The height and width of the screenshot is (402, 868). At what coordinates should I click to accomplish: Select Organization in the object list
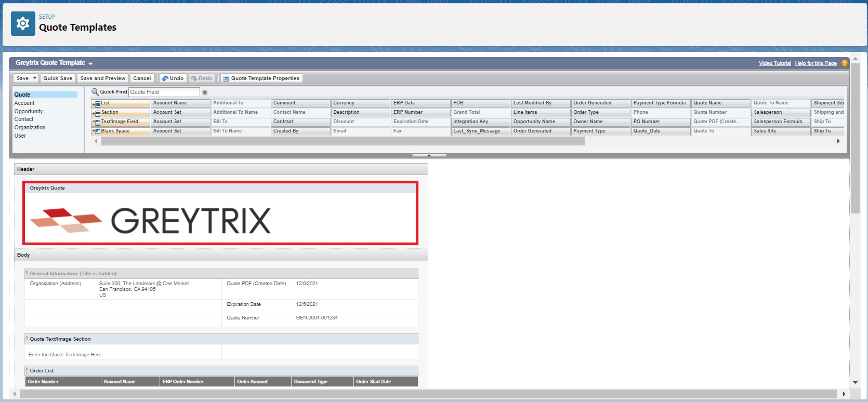click(30, 127)
